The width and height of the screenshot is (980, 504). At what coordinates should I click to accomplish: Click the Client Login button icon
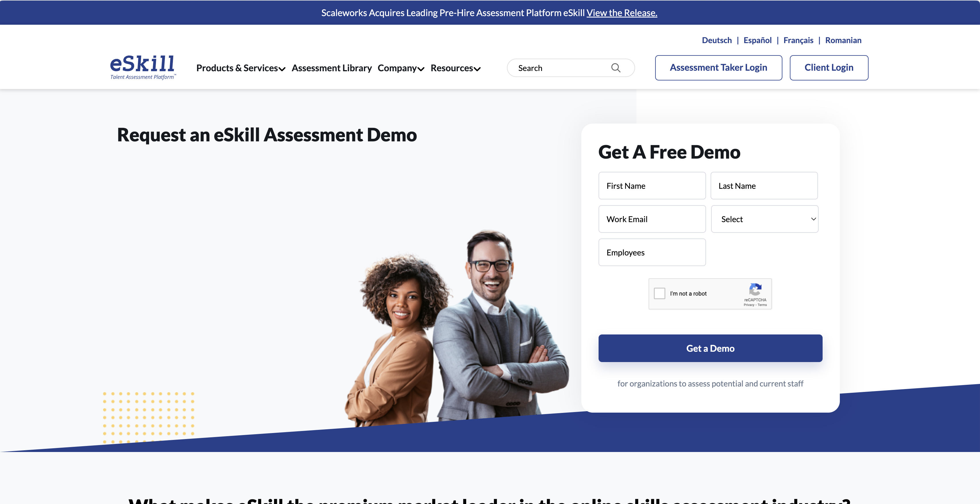pyautogui.click(x=829, y=68)
